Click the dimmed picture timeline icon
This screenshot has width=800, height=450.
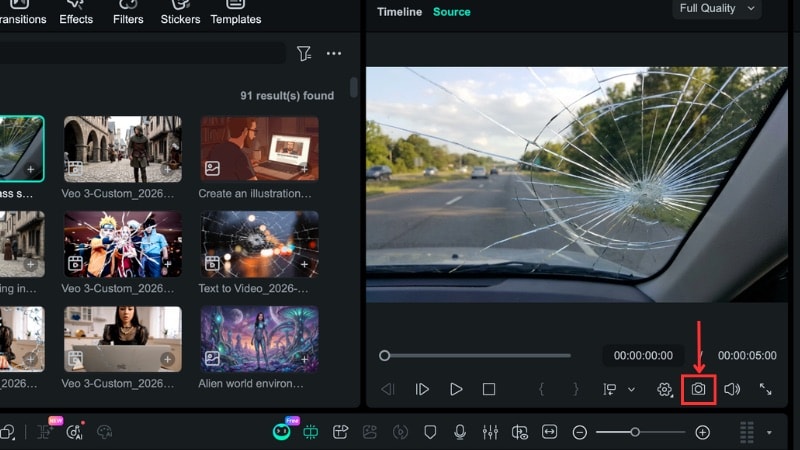(370, 433)
